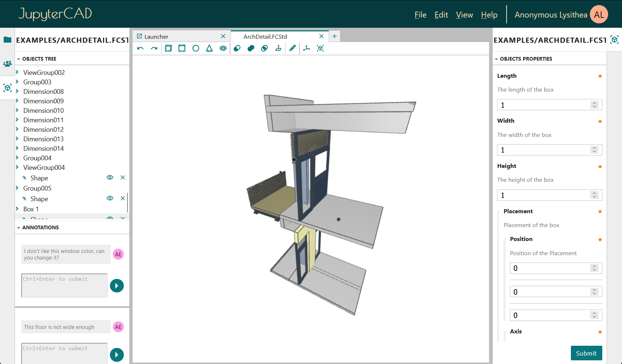Open the file browser sidebar folder icon
Image resolution: width=622 pixels, height=364 pixels.
coord(7,40)
